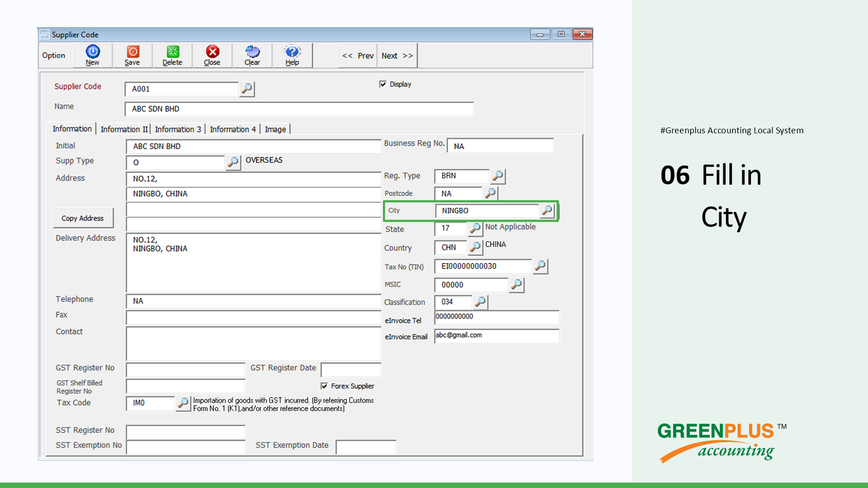
Task: Clear the form using Clear icon
Action: [x=252, y=56]
